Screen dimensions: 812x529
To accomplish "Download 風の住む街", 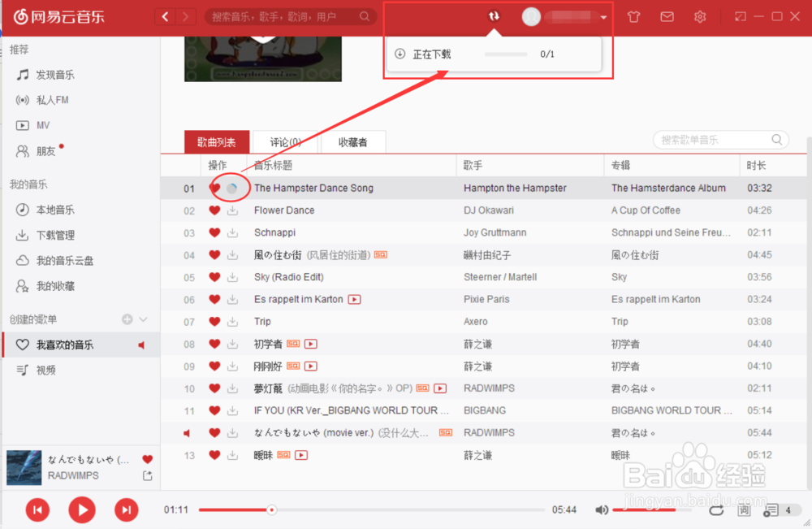I will click(x=232, y=255).
